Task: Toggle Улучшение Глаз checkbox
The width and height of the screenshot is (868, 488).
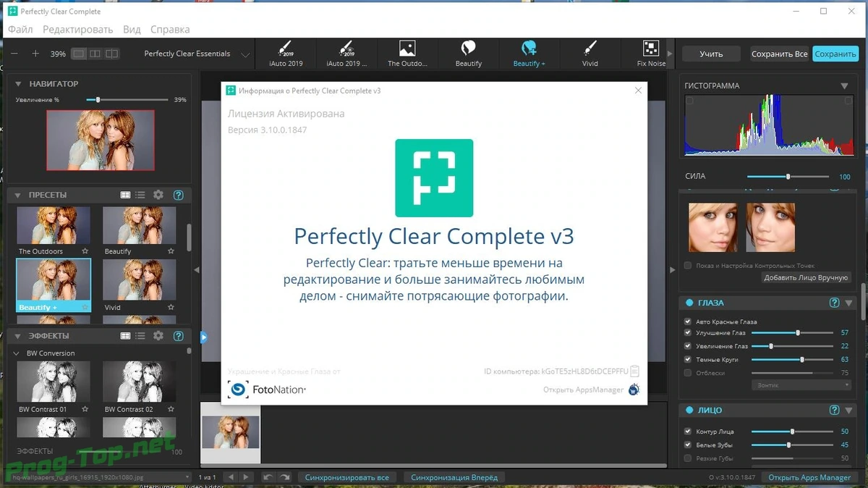Action: tap(688, 333)
